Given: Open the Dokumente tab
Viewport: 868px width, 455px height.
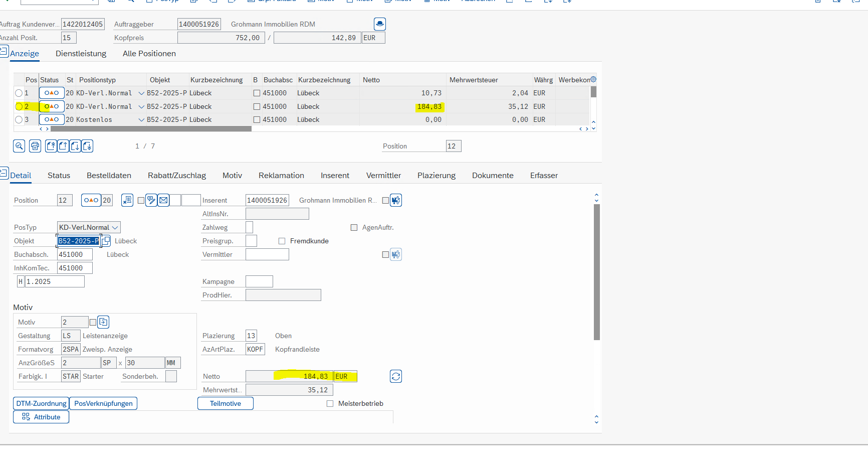Looking at the screenshot, I should [x=493, y=175].
